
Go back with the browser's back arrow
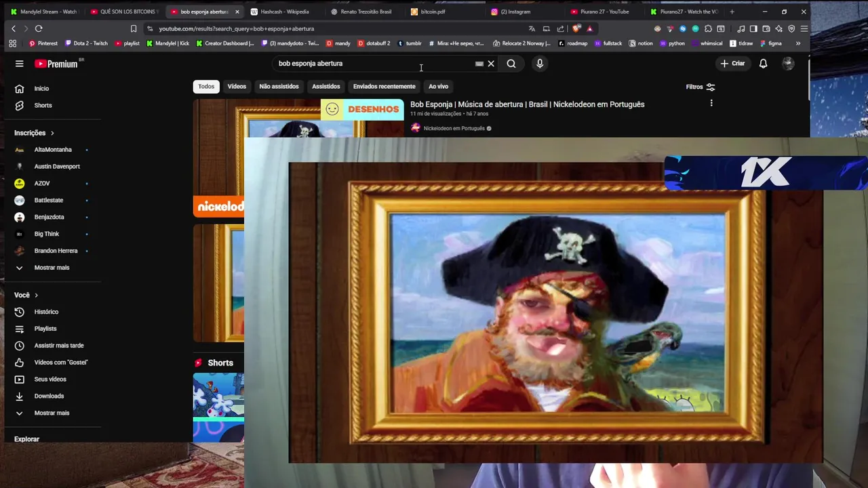click(14, 28)
